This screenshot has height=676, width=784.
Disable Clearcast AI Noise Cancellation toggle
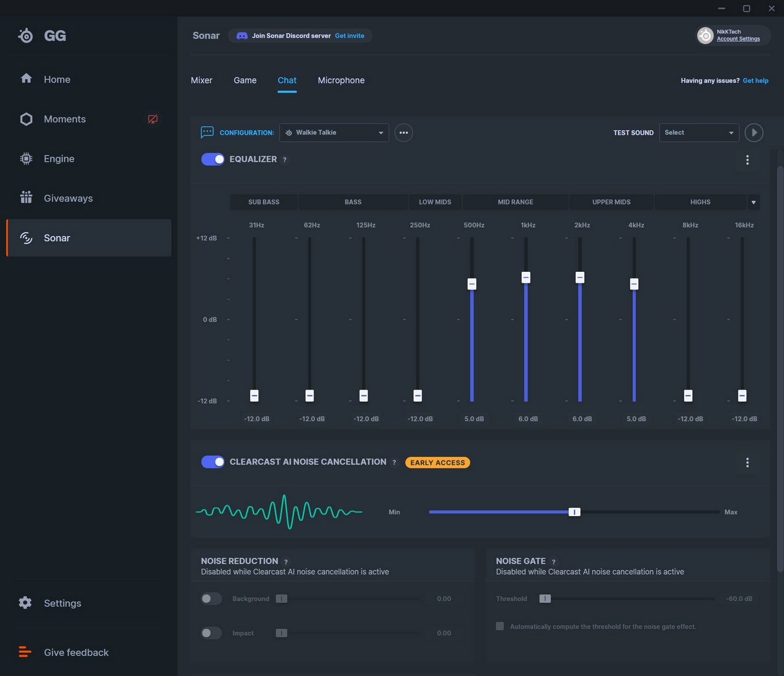pos(213,462)
